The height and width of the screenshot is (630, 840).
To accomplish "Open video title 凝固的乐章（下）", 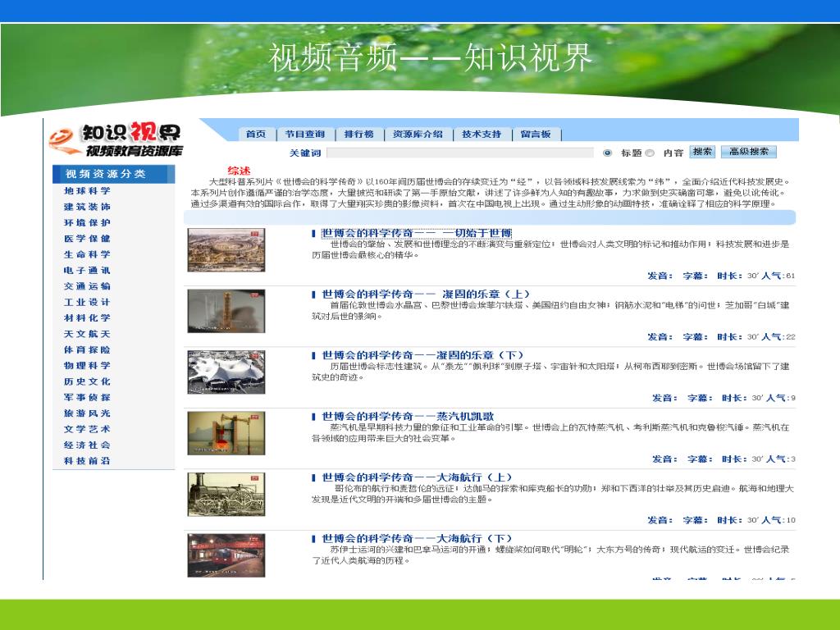I will click(x=422, y=355).
